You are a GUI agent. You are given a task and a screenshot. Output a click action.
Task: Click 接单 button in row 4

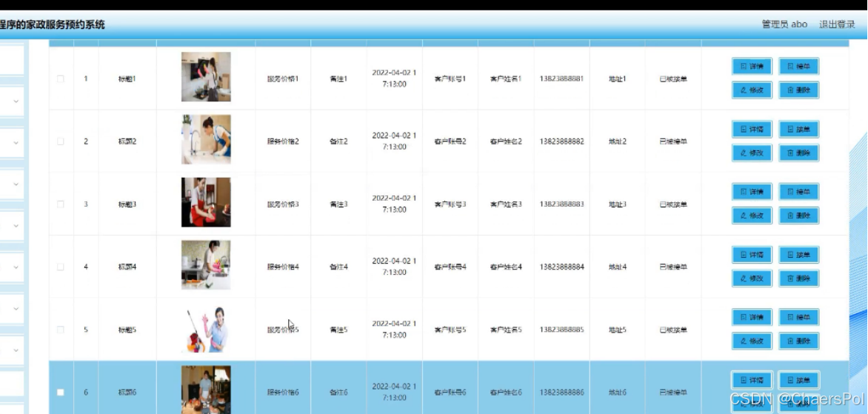pyautogui.click(x=799, y=256)
